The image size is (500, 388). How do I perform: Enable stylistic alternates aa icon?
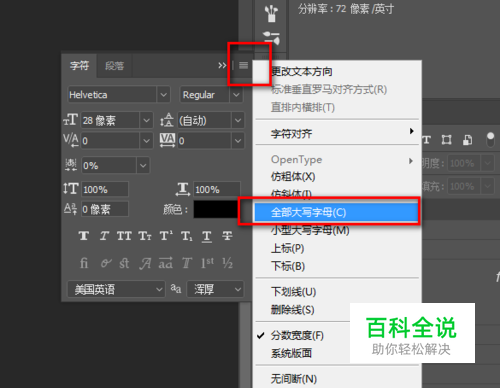click(166, 263)
